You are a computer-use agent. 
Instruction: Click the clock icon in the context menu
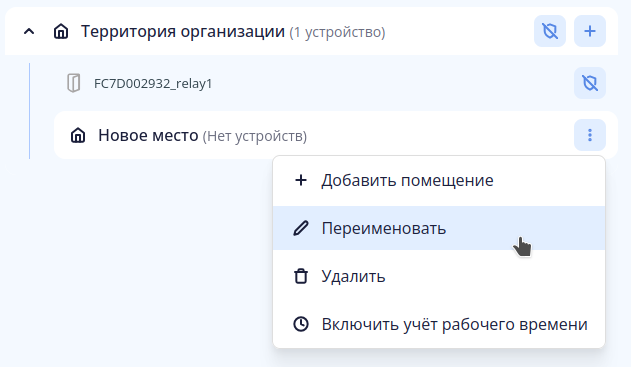(301, 324)
